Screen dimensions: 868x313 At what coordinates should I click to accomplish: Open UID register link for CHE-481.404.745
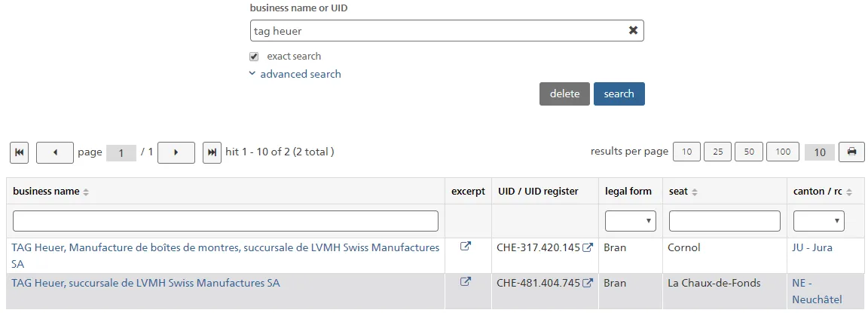pos(588,283)
